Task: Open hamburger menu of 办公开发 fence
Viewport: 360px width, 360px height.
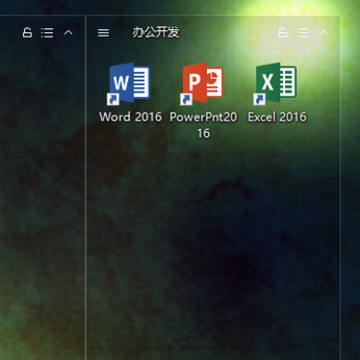Action: click(103, 33)
